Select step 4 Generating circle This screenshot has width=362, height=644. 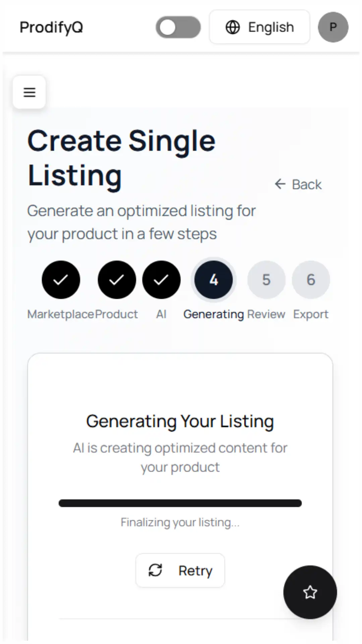click(x=214, y=280)
